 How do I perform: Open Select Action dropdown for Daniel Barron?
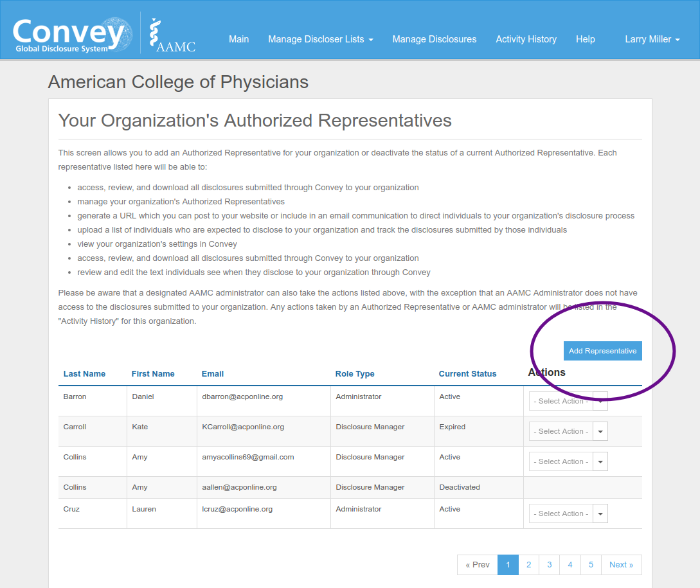tap(568, 401)
